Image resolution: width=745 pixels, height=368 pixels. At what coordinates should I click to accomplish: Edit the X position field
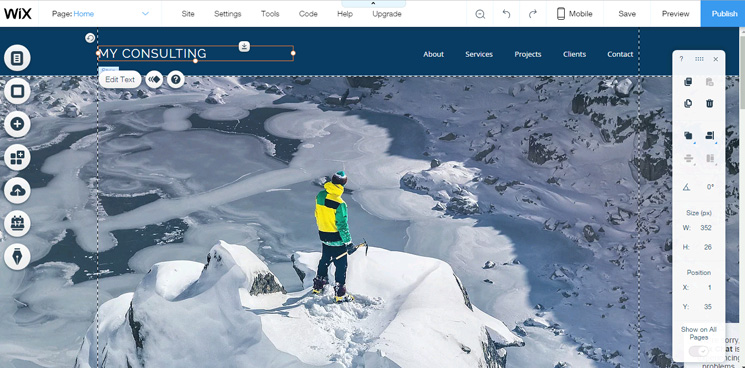[x=709, y=287]
